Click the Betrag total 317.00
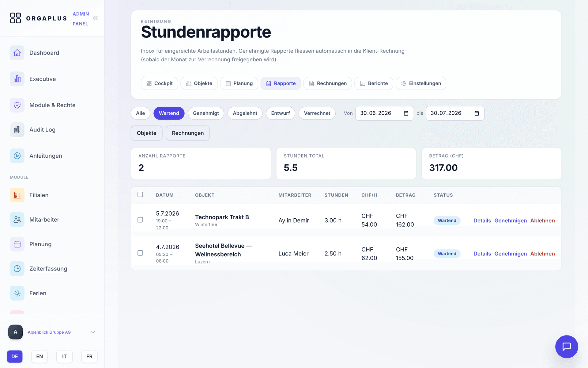588x368 pixels. pos(443,168)
